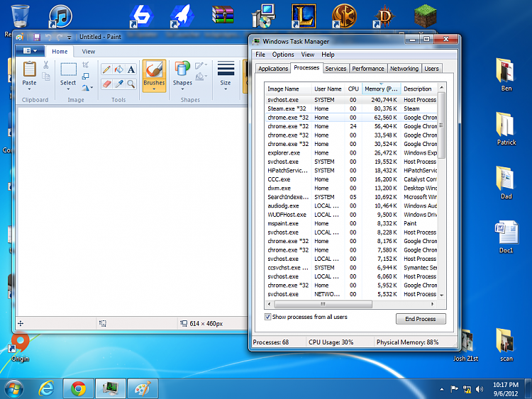Screen dimensions: 532x399
Task: Open the League of Legends desktop icon
Action: pyautogui.click(x=304, y=16)
